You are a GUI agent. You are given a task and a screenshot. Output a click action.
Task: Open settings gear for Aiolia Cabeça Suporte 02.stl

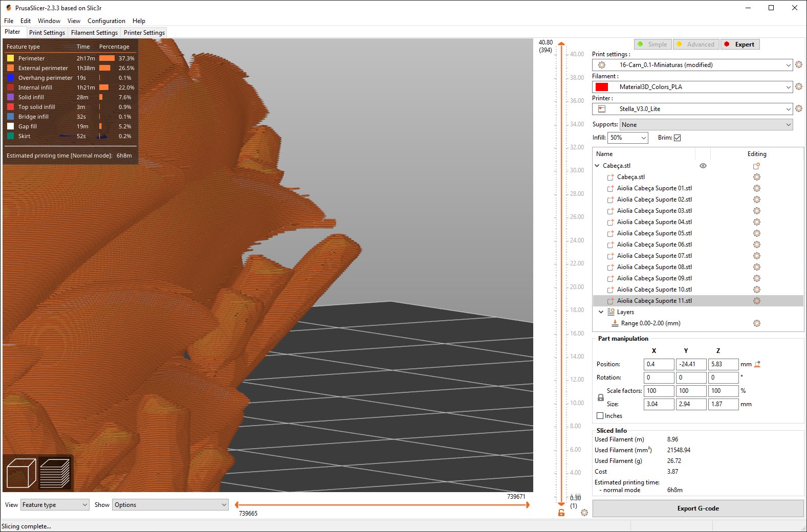click(756, 199)
